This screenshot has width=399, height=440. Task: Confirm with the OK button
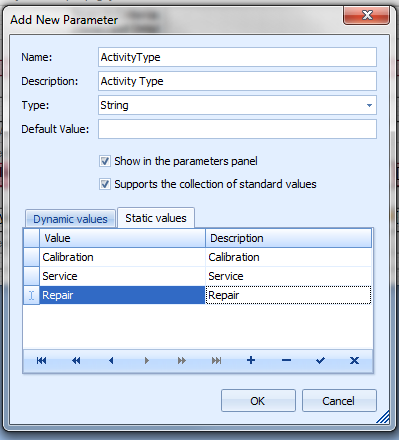click(258, 401)
